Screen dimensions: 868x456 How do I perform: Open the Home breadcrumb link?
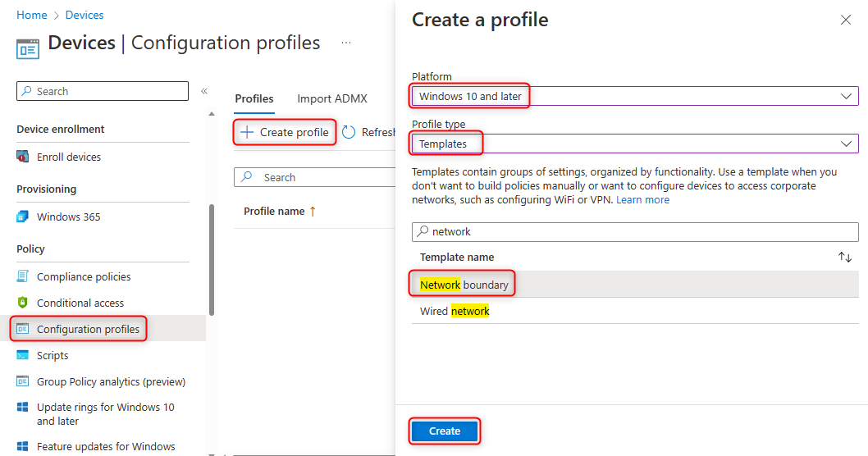coord(31,15)
